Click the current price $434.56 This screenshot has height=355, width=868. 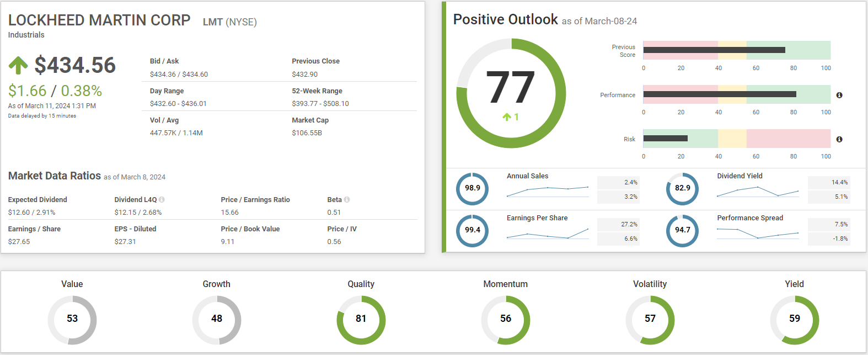coord(75,65)
